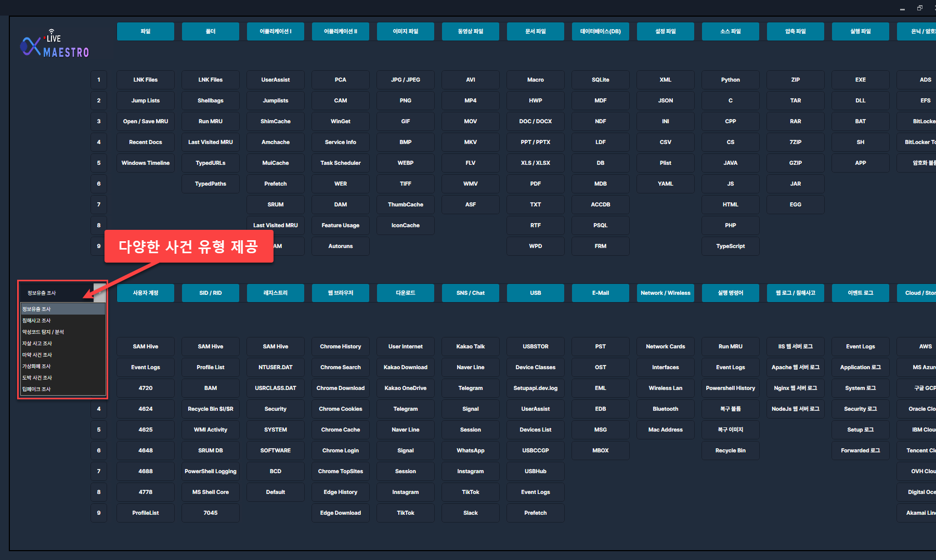Click row number 5 in top grid

(99, 163)
